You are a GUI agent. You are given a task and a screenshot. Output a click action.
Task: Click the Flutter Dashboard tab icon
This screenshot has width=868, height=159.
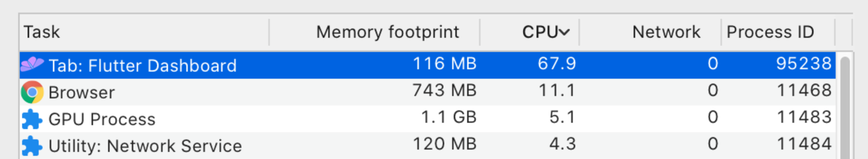32,64
